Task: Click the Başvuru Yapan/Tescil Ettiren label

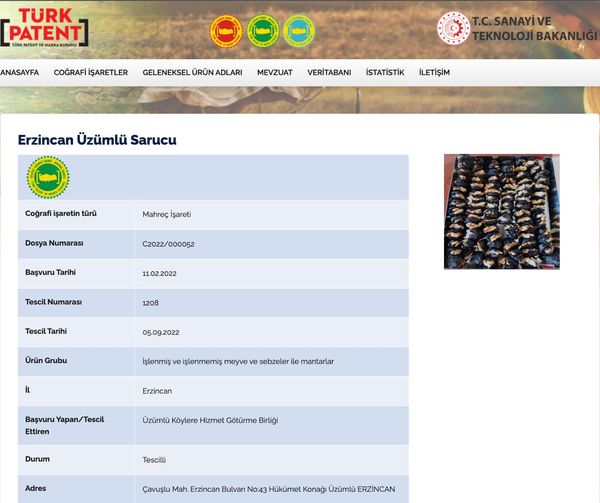Action: point(65,425)
